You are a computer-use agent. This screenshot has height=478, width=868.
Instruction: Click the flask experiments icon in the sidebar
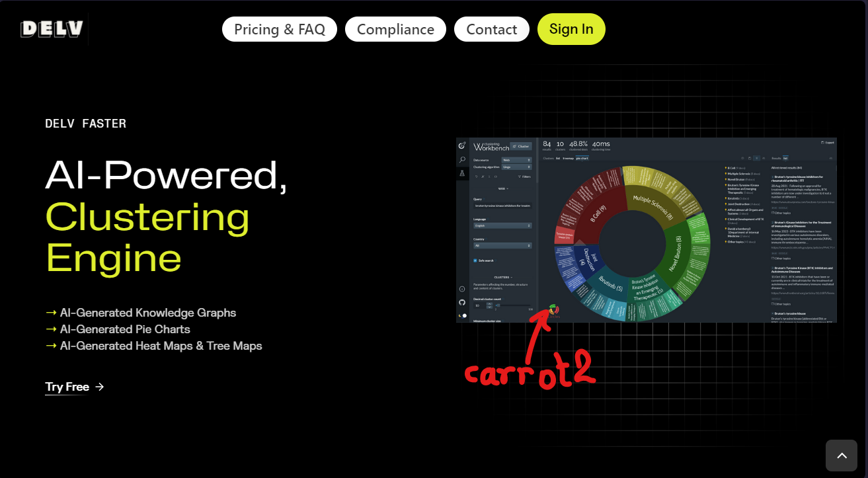click(461, 172)
